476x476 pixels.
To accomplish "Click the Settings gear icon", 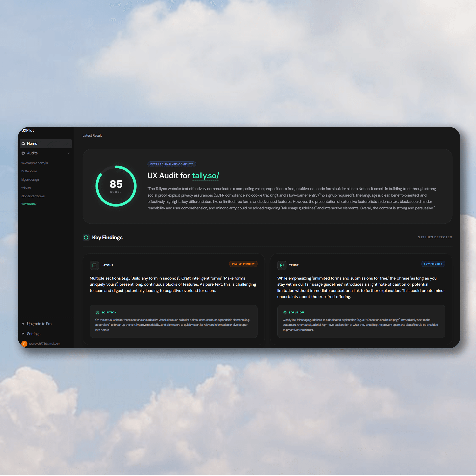I will [23, 334].
